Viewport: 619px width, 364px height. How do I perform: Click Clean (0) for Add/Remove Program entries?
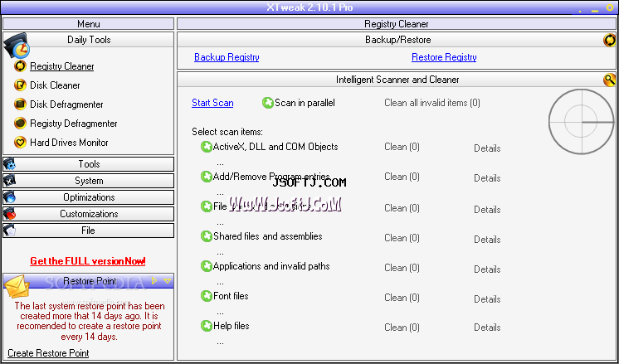402,177
